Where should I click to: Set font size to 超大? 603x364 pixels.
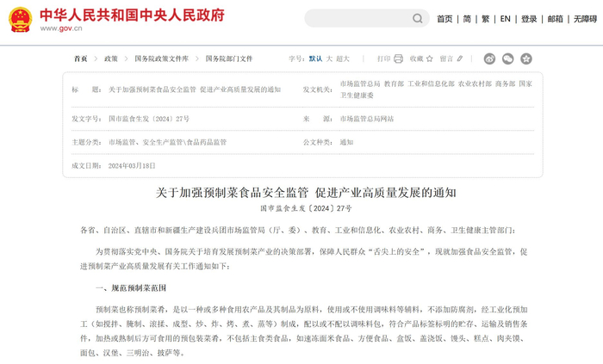click(343, 59)
